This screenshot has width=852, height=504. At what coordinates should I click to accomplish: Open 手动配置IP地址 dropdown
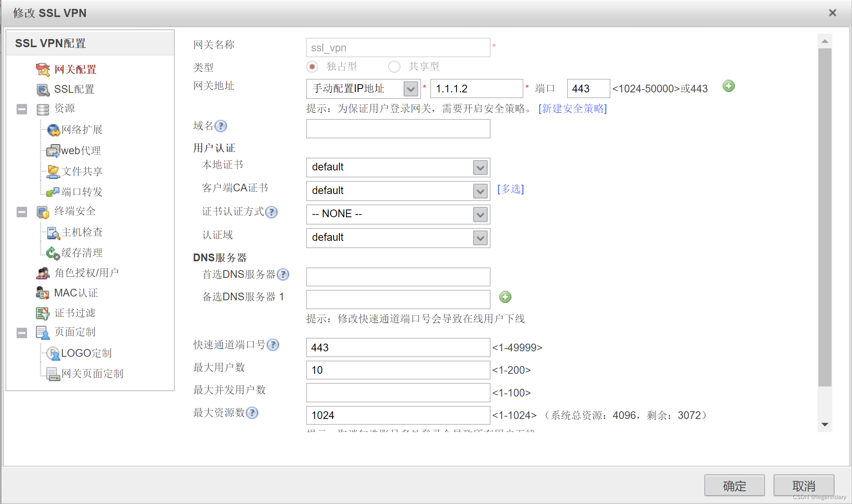tap(411, 89)
